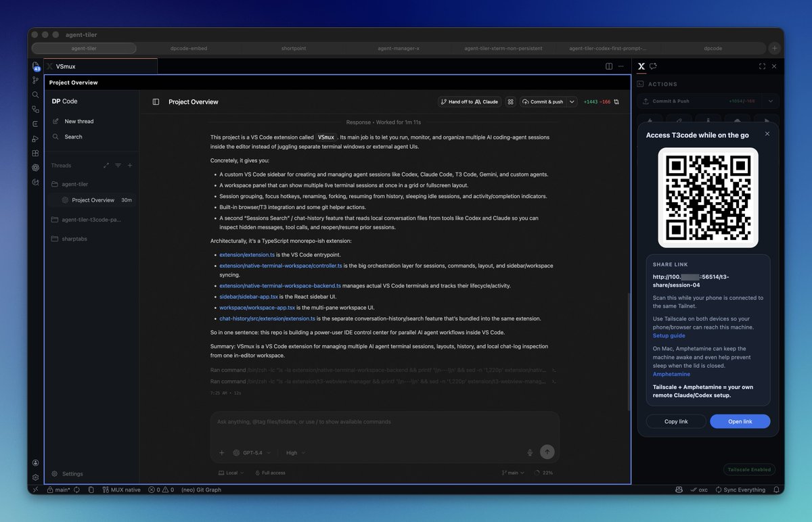Close the Access T3code popup
The height and width of the screenshot is (522, 812).
click(767, 134)
